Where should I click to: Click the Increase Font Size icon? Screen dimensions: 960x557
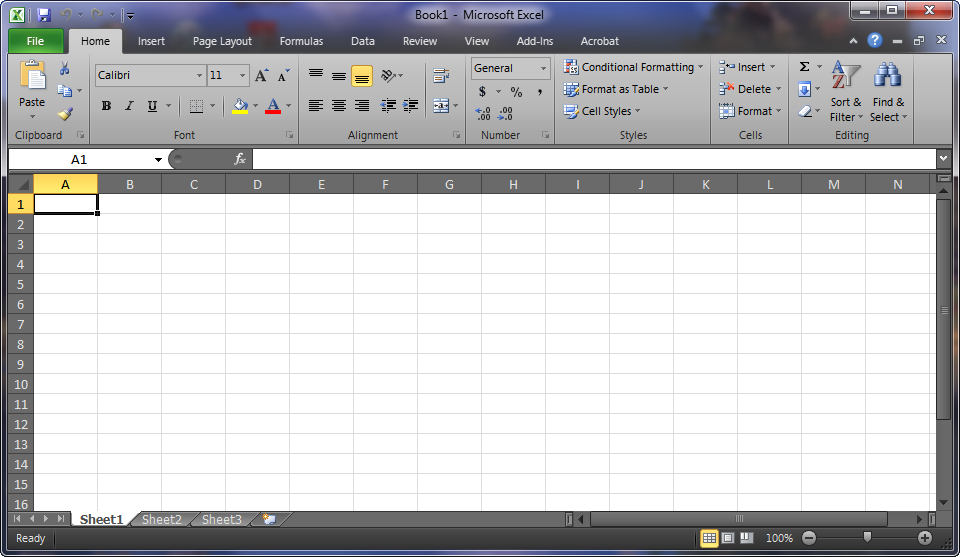click(261, 75)
